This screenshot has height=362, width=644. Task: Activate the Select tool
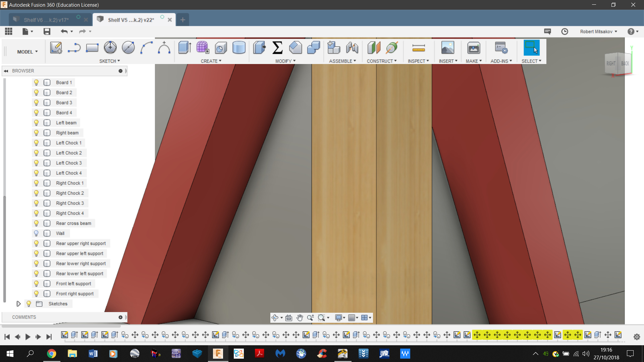click(531, 48)
